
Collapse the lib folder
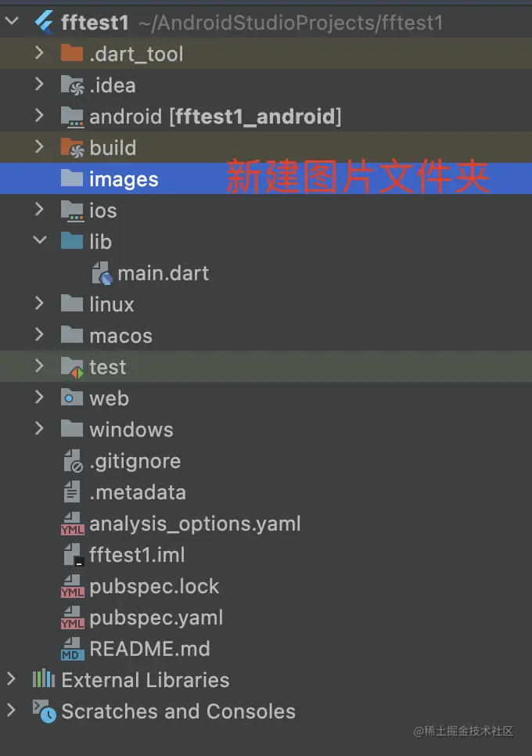click(x=40, y=241)
